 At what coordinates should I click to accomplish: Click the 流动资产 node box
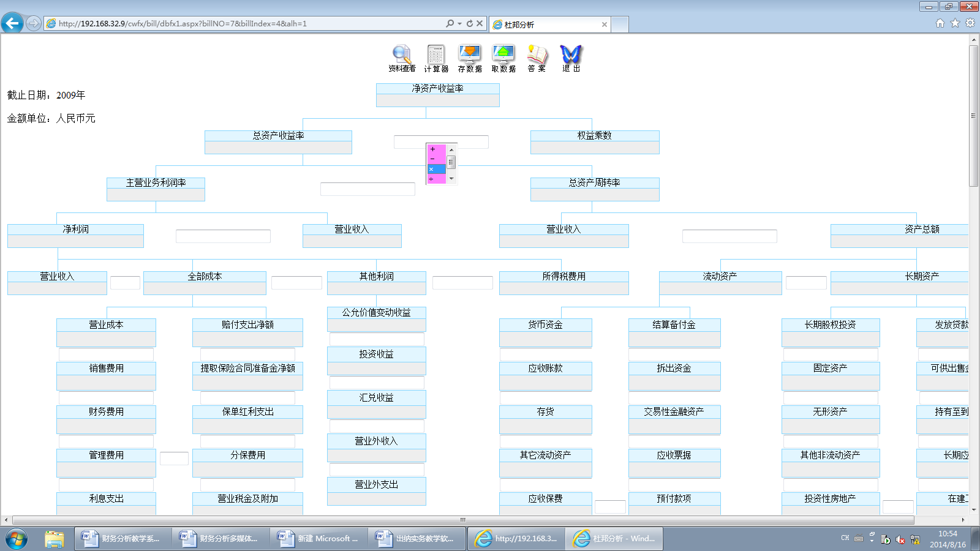(x=720, y=283)
